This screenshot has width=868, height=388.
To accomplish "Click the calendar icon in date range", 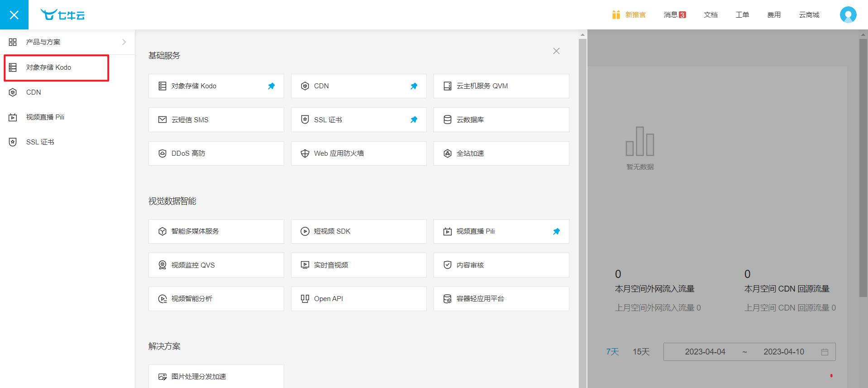I will (x=825, y=352).
